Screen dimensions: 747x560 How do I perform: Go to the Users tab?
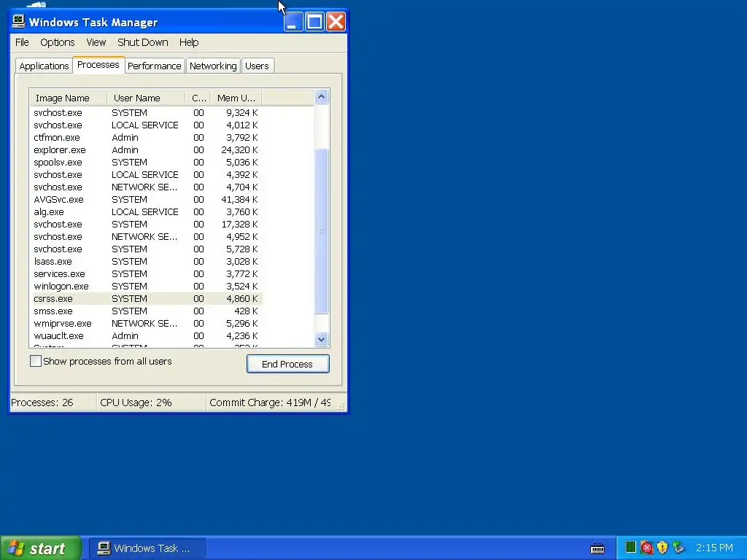tap(257, 66)
